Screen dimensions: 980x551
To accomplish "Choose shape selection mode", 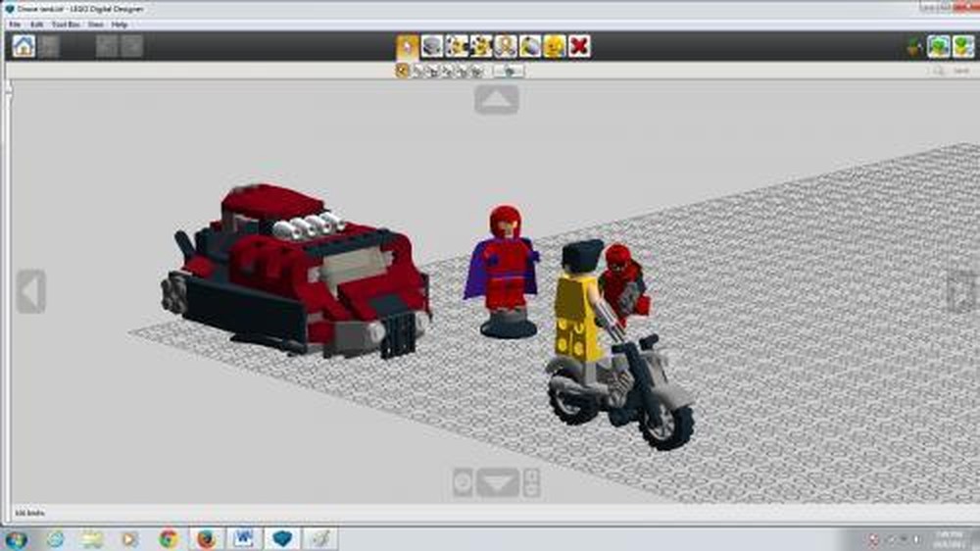I will (x=462, y=72).
